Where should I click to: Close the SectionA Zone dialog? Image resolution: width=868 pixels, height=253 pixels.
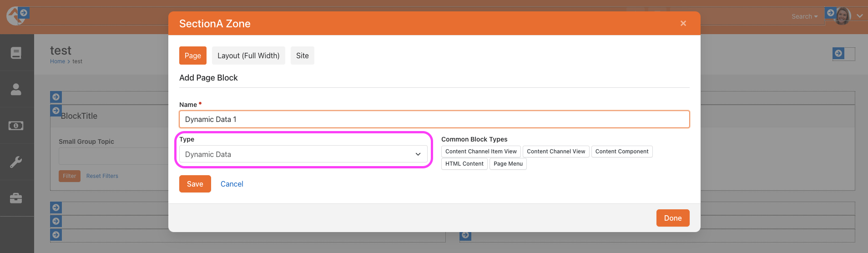coord(683,23)
